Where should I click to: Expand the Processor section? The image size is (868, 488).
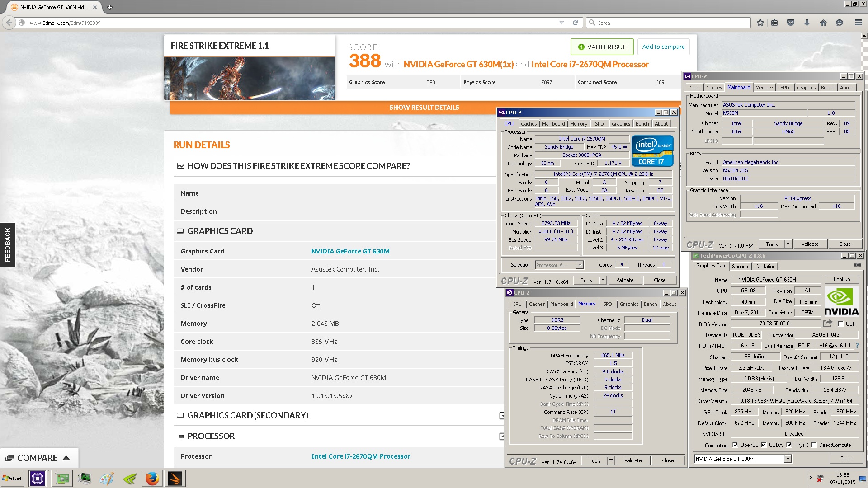pyautogui.click(x=501, y=436)
